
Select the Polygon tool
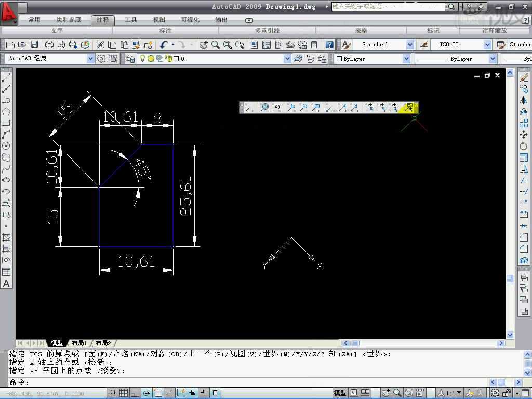click(x=6, y=112)
